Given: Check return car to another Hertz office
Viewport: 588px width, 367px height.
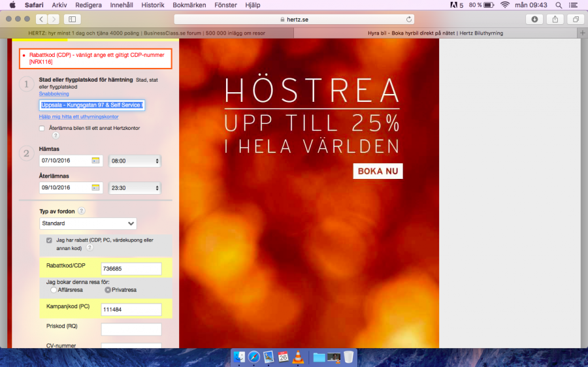Looking at the screenshot, I should [42, 128].
